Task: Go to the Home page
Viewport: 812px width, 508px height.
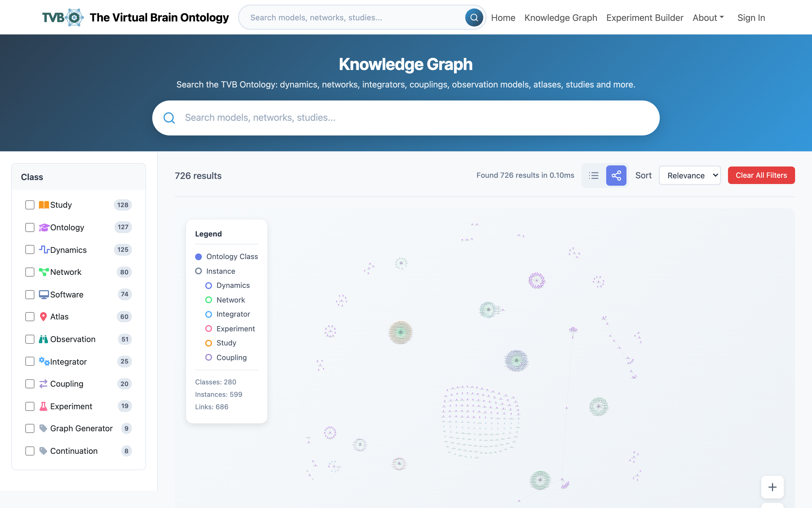Action: [x=503, y=17]
